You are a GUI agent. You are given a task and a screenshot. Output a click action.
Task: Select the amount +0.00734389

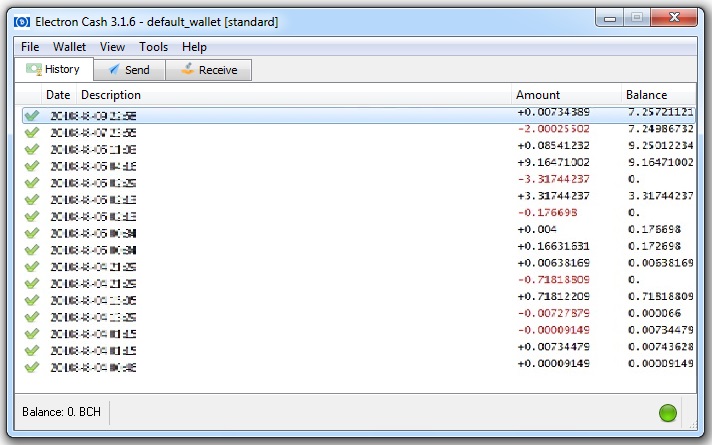coord(554,112)
